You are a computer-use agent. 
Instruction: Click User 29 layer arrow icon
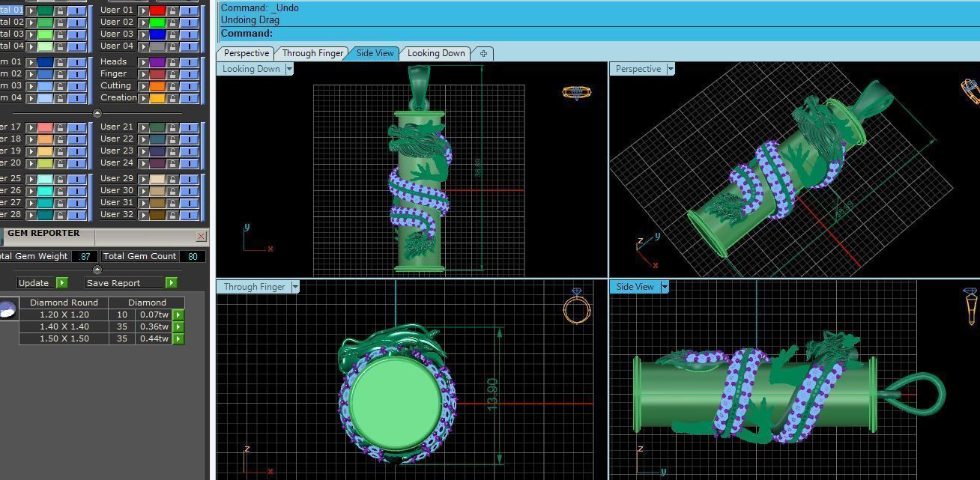[x=143, y=179]
